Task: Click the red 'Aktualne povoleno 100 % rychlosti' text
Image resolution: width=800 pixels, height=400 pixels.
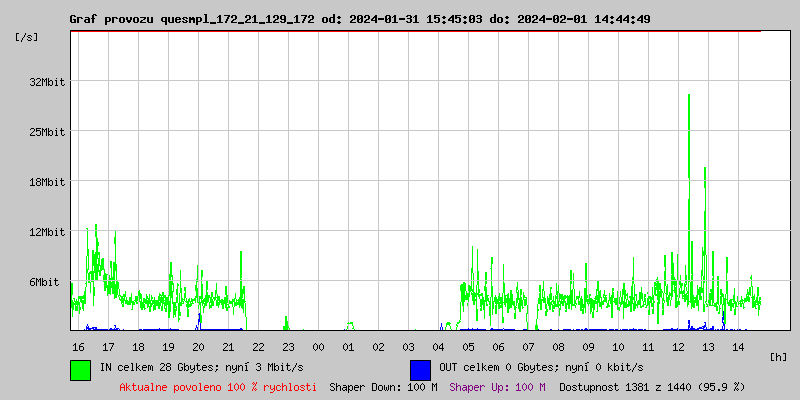Action: [218, 387]
